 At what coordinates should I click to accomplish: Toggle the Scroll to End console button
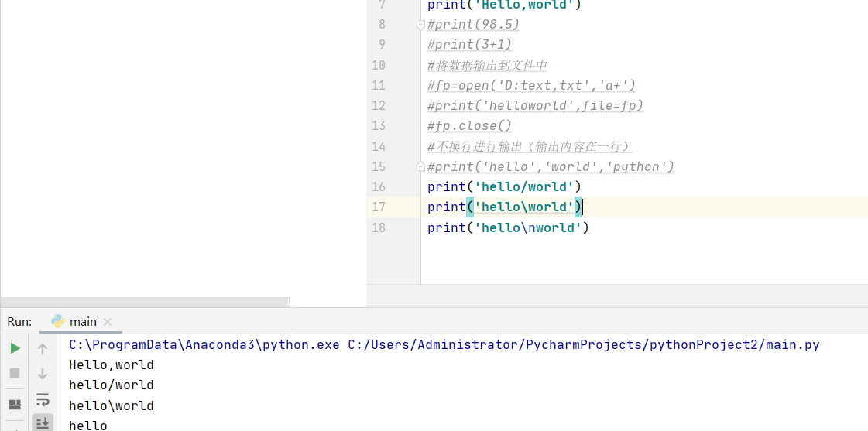pyautogui.click(x=43, y=423)
